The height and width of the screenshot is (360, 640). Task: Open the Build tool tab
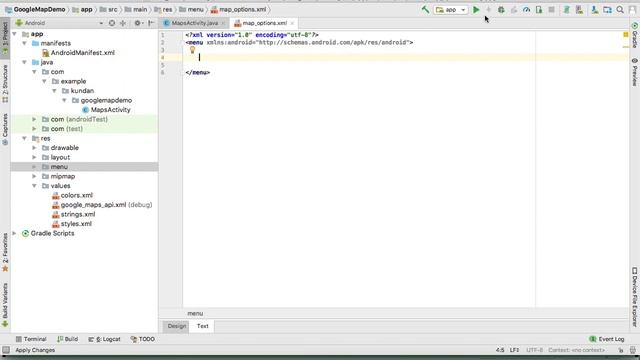[67, 339]
